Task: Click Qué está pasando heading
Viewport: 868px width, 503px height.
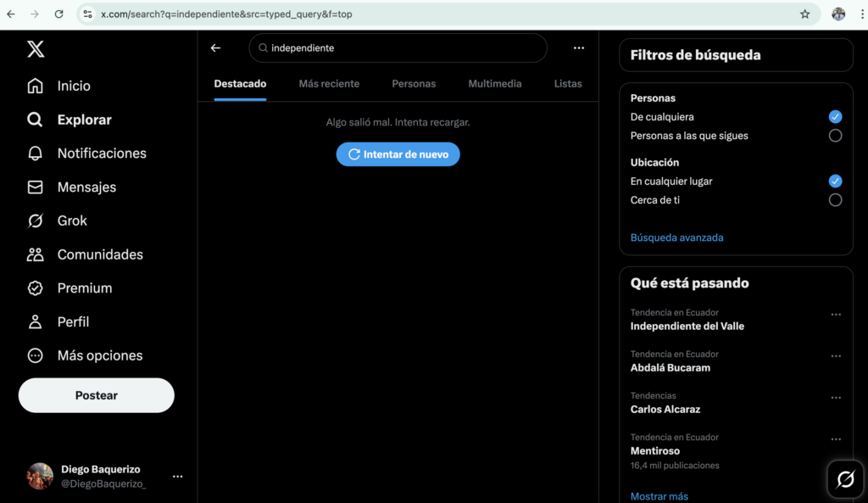Action: pos(689,283)
